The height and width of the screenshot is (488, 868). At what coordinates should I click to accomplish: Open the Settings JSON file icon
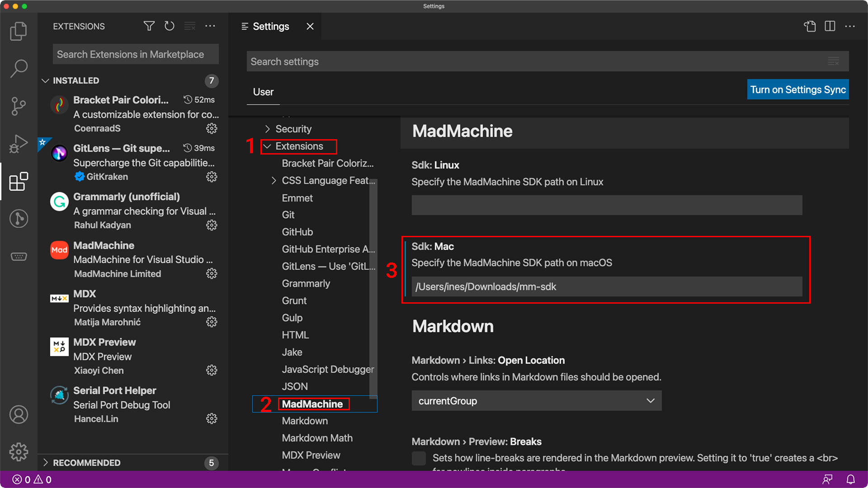click(810, 26)
